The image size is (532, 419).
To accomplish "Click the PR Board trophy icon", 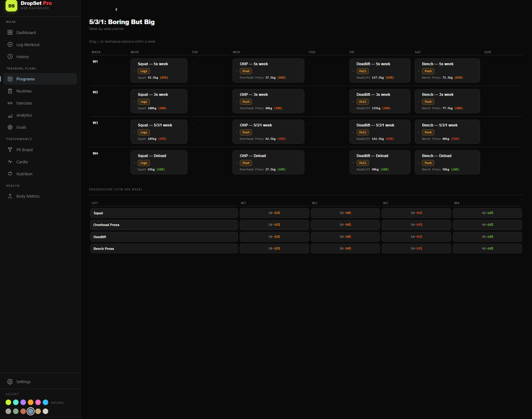I will (x=10, y=150).
